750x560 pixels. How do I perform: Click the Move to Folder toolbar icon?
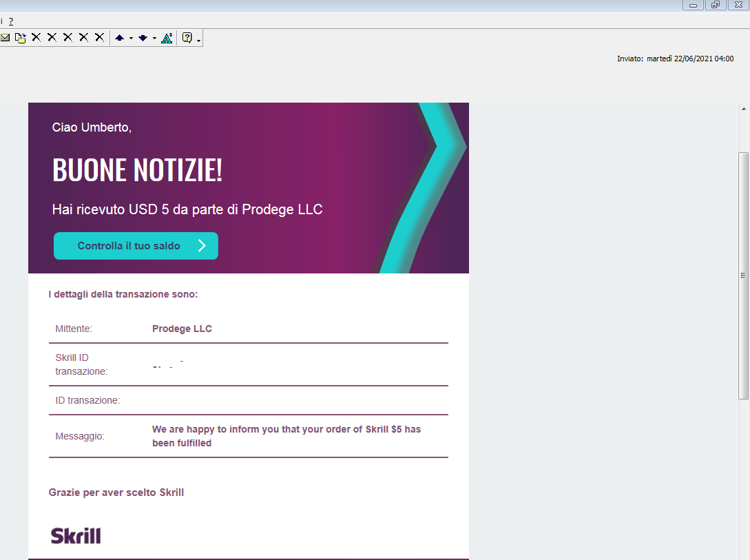(x=21, y=37)
